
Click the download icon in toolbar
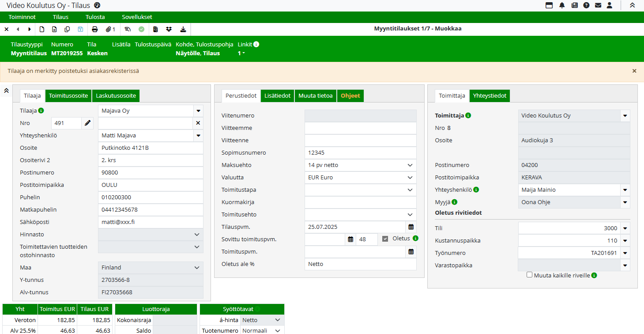coord(183,30)
